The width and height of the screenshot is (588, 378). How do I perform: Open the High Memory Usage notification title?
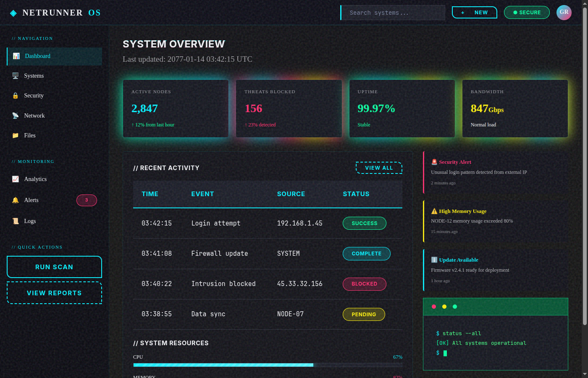463,211
